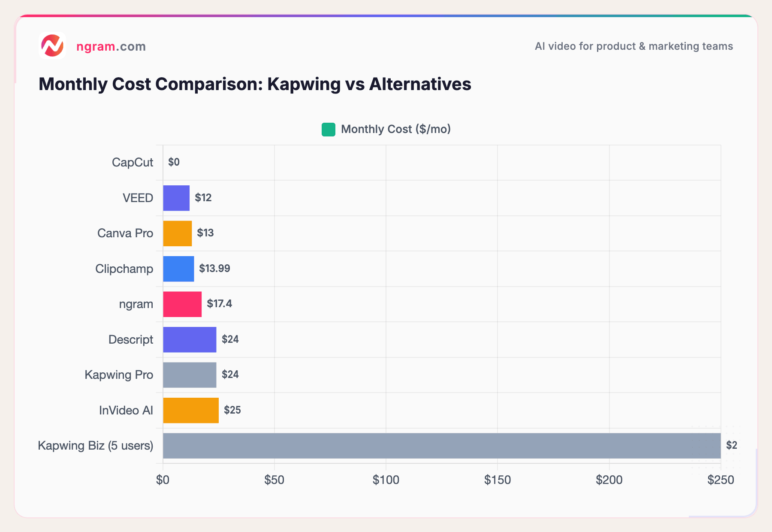Screen dimensions: 772x532
Task: Click the Kapwing Biz (5 users) bar
Action: pos(442,445)
